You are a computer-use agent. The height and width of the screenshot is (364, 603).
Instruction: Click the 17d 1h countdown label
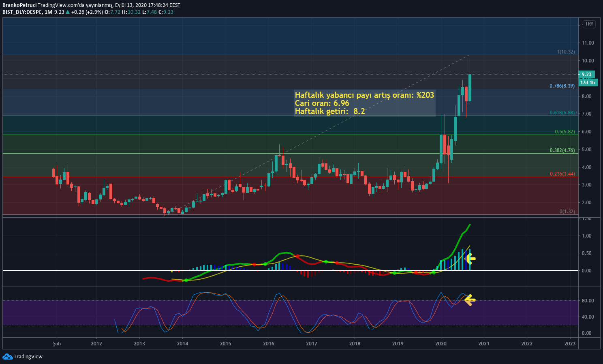pyautogui.click(x=588, y=83)
